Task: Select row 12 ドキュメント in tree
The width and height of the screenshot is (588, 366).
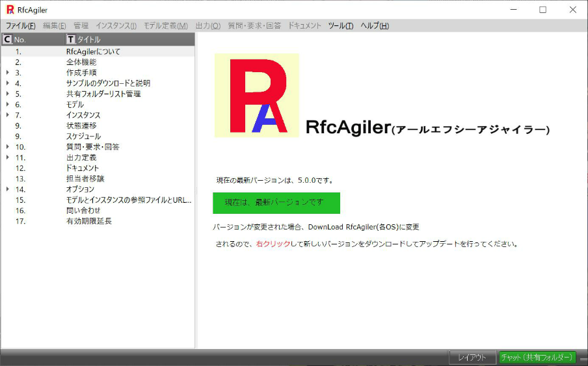Action: 98,168
